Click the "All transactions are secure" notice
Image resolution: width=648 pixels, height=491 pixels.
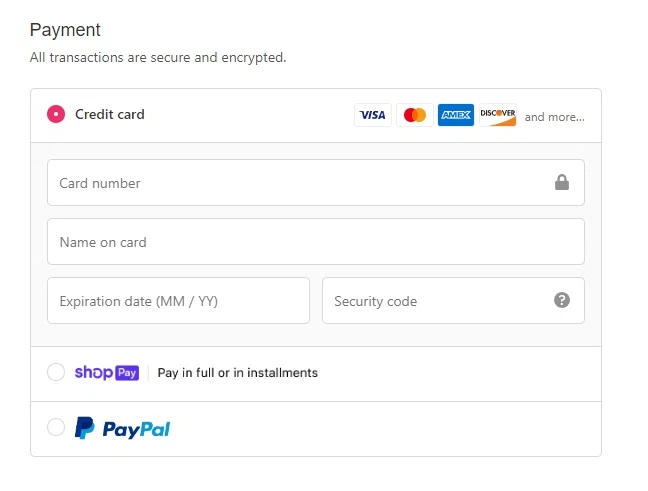pos(158,58)
